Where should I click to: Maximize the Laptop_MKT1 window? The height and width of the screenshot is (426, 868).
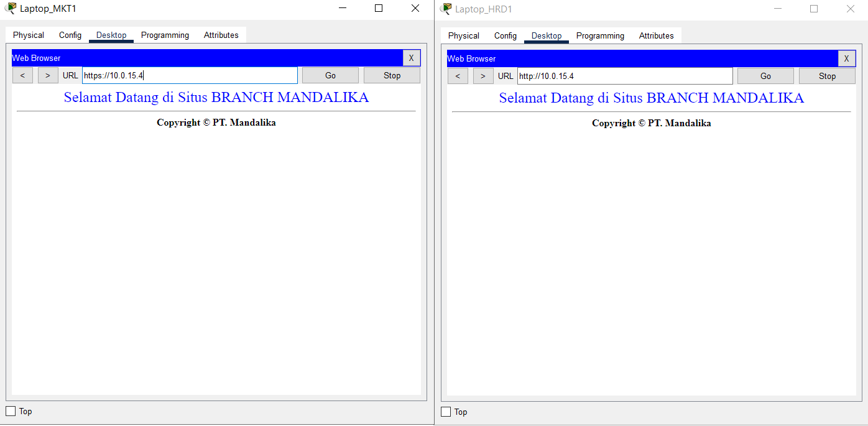(379, 9)
